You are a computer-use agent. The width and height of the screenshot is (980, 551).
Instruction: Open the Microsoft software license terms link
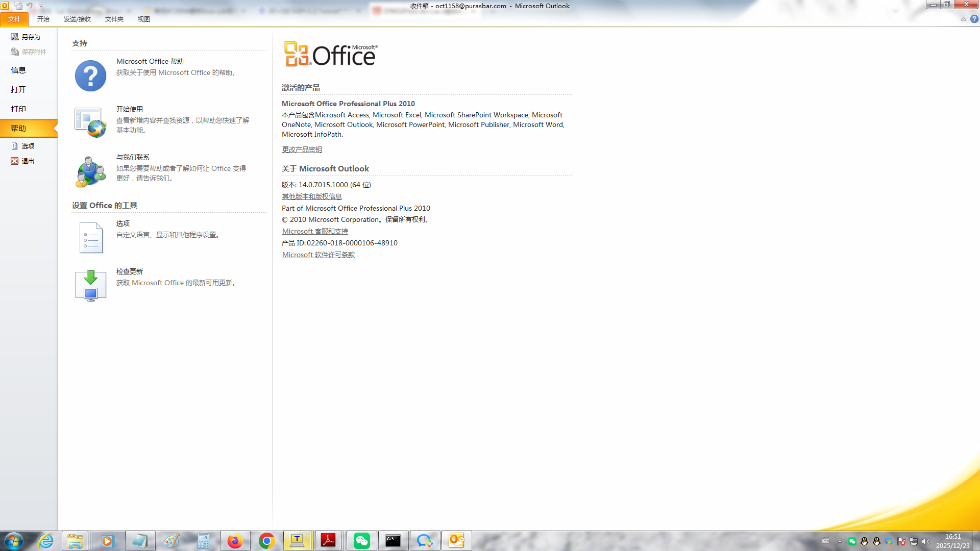pyautogui.click(x=318, y=255)
